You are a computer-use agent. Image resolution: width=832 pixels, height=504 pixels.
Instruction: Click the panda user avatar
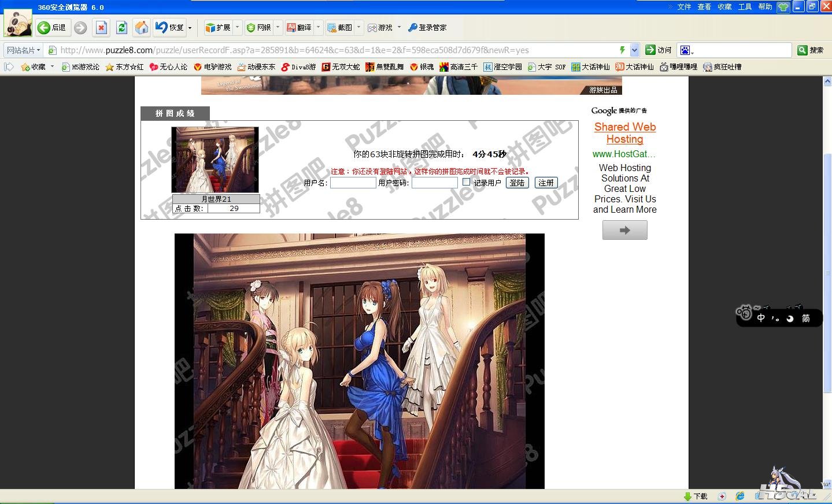click(18, 23)
